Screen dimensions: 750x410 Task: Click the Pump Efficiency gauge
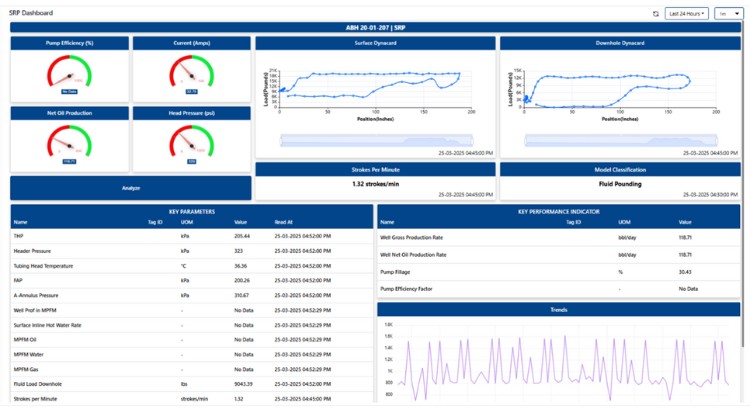tap(69, 74)
